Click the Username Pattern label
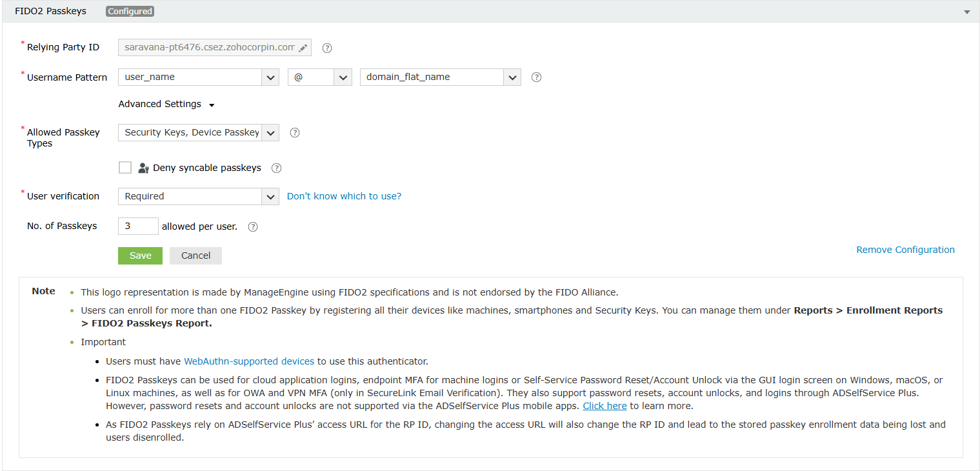Screen dimensions: 980x471 [67, 77]
